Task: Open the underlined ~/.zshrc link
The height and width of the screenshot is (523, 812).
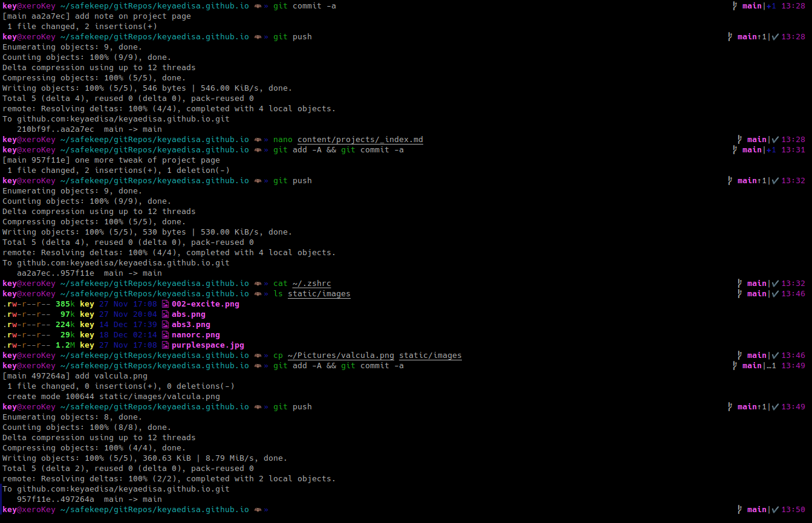Action: 312,283
